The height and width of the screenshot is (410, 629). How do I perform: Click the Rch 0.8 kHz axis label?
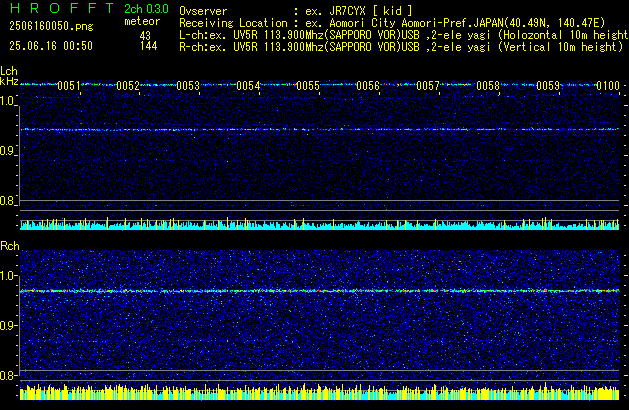click(x=7, y=376)
